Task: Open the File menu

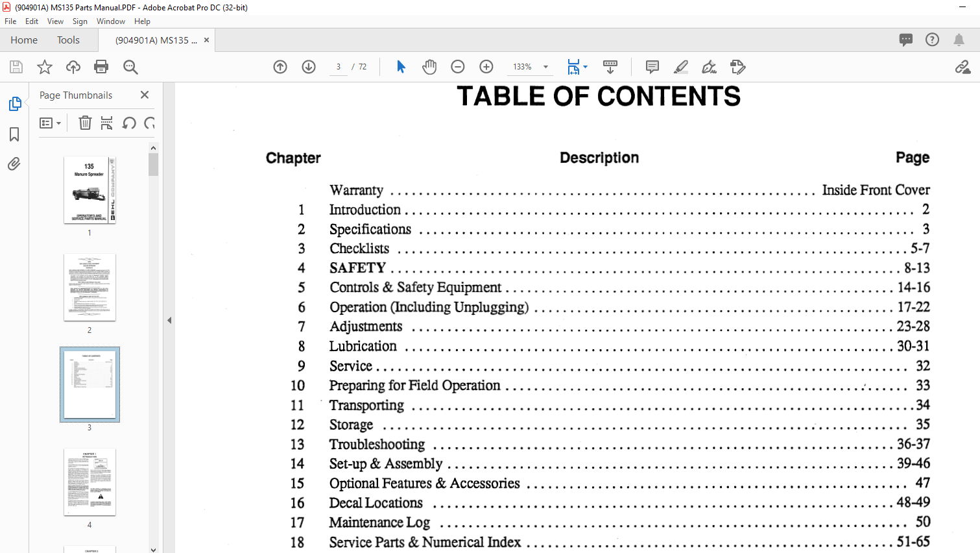Action: point(10,21)
